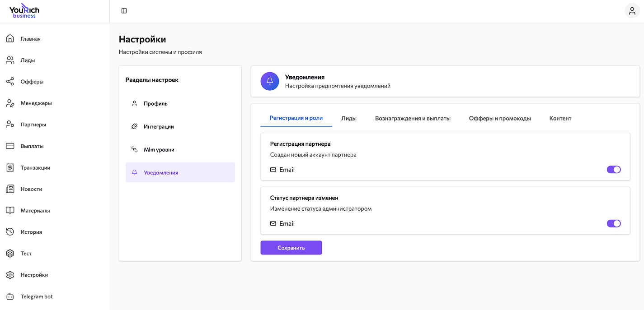Open the Telegram bot sidebar icon
Image resolution: width=644 pixels, height=310 pixels.
click(10, 296)
